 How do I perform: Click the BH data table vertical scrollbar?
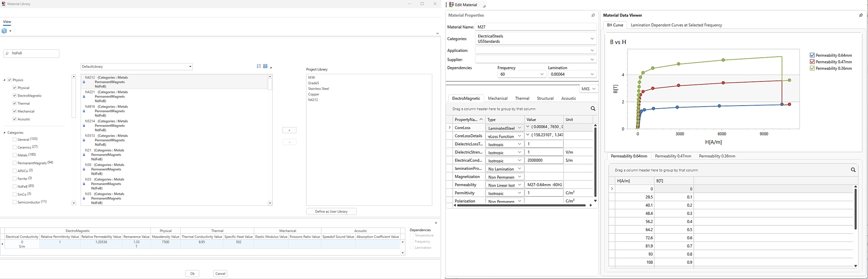(x=855, y=209)
